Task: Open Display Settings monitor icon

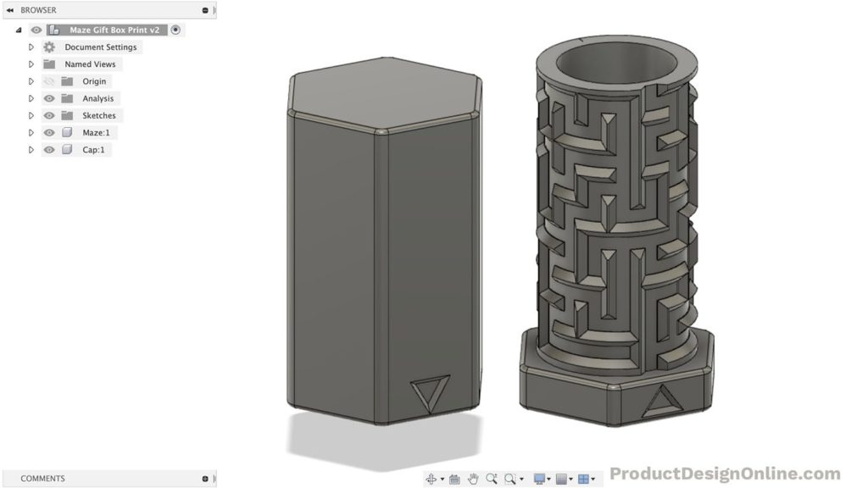Action: tap(539, 480)
